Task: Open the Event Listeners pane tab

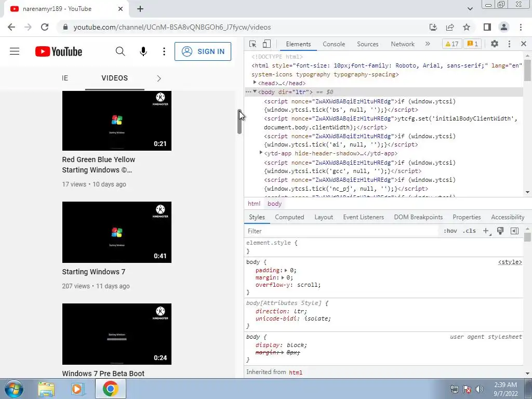Action: pyautogui.click(x=363, y=217)
